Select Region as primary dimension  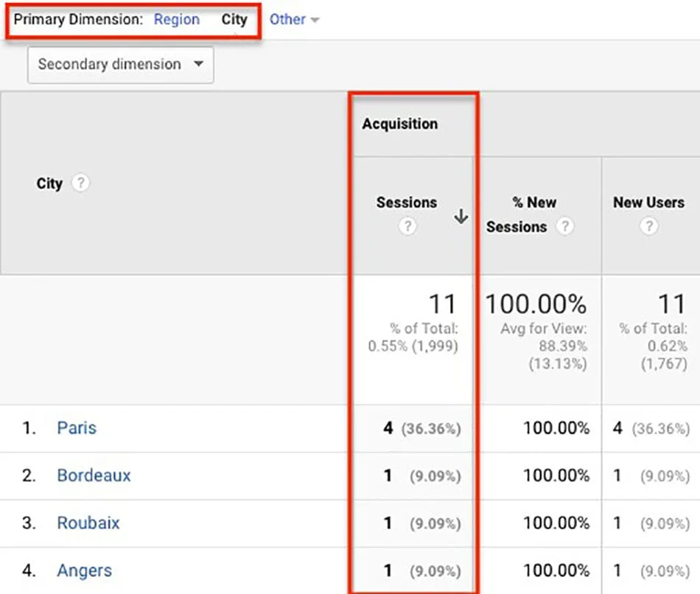click(x=176, y=20)
